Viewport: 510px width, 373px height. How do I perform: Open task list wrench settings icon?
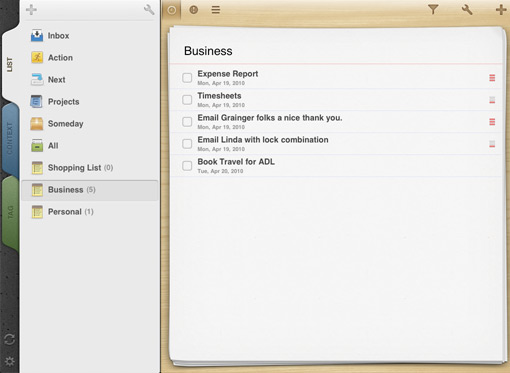click(x=467, y=10)
